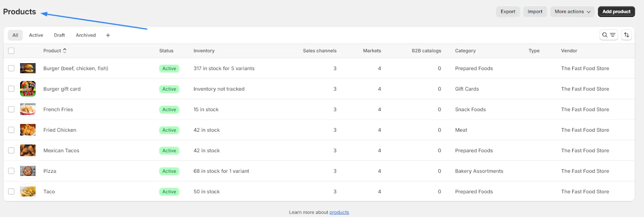
Task: Select the Burger gift card checkbox
Action: tap(11, 89)
